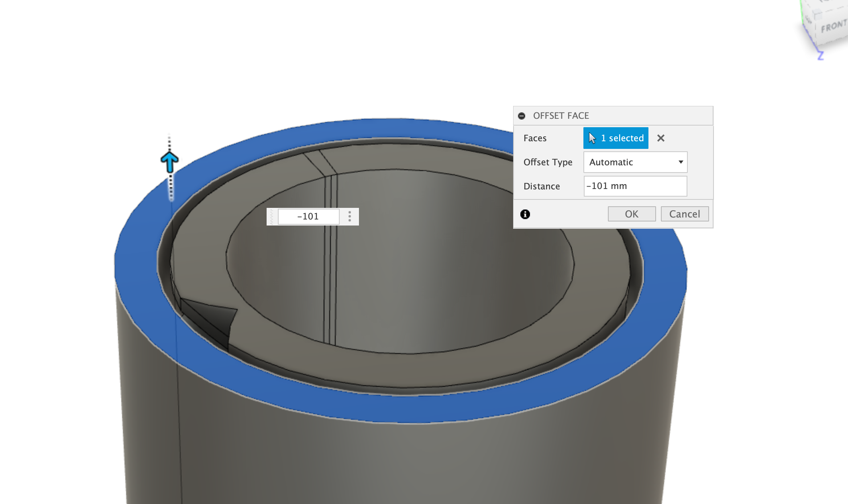
Task: Click the drag grip left of floating -101 field
Action: (x=272, y=217)
